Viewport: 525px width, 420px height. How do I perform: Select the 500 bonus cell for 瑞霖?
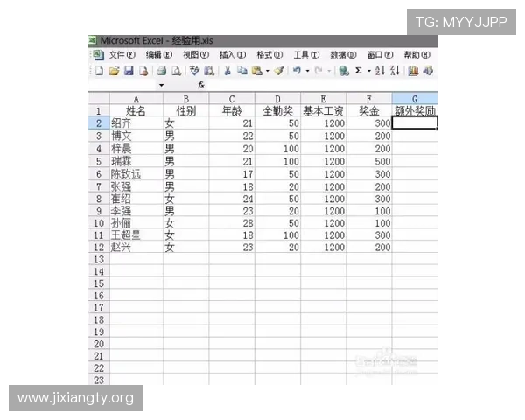369,161
